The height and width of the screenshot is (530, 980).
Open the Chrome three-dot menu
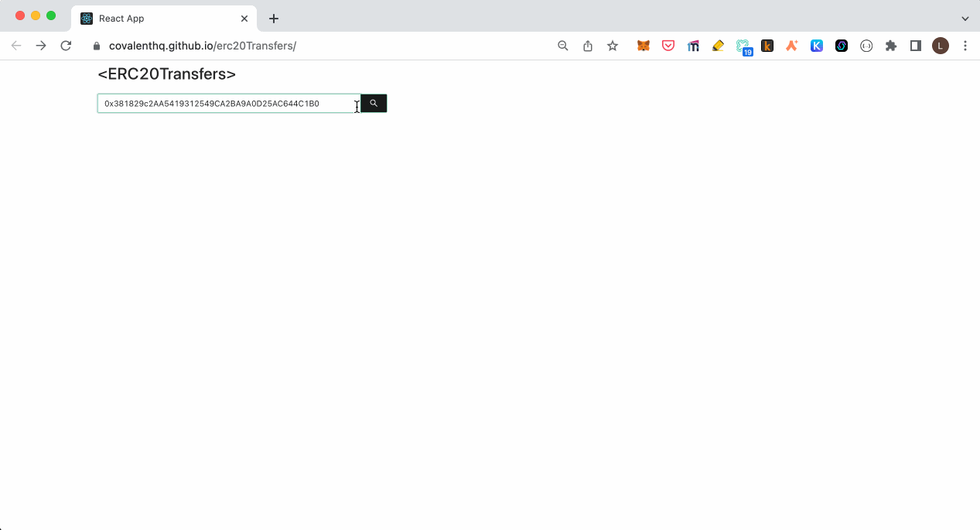pos(965,46)
